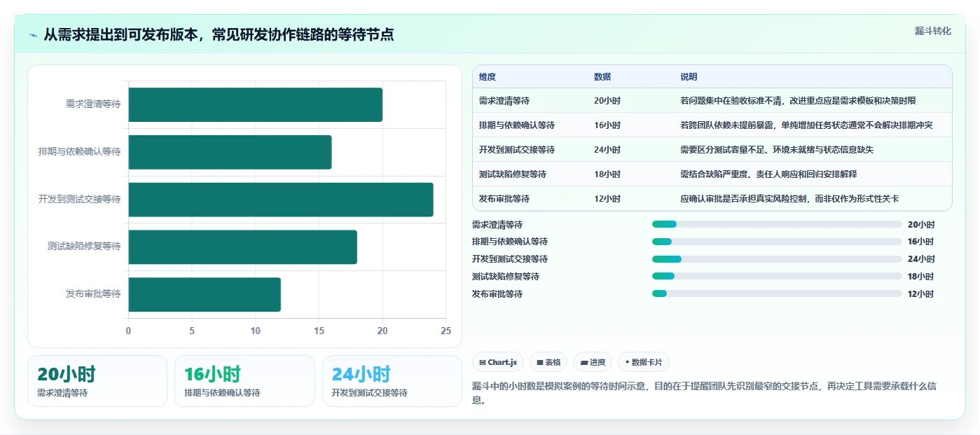Image resolution: width=980 pixels, height=435 pixels.
Task: Click the lightning icon beside the title
Action: coord(33,35)
